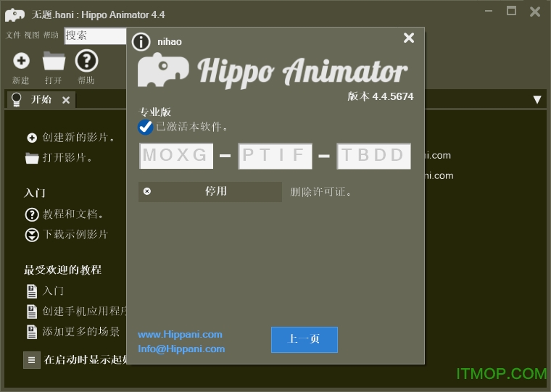Click the 上一页 button
Image resolution: width=551 pixels, height=392 pixels.
[304, 340]
